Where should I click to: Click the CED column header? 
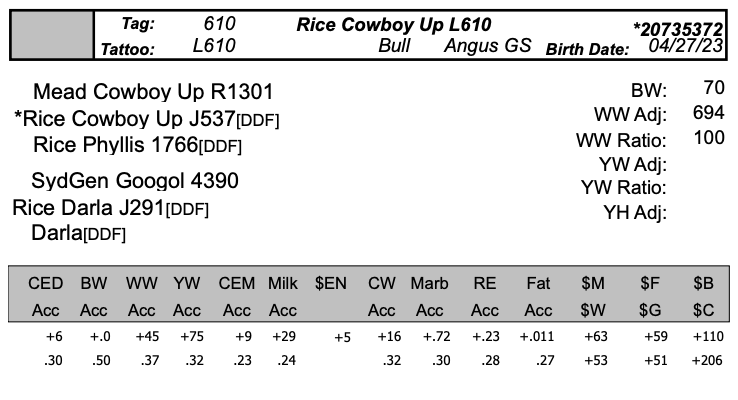point(46,283)
